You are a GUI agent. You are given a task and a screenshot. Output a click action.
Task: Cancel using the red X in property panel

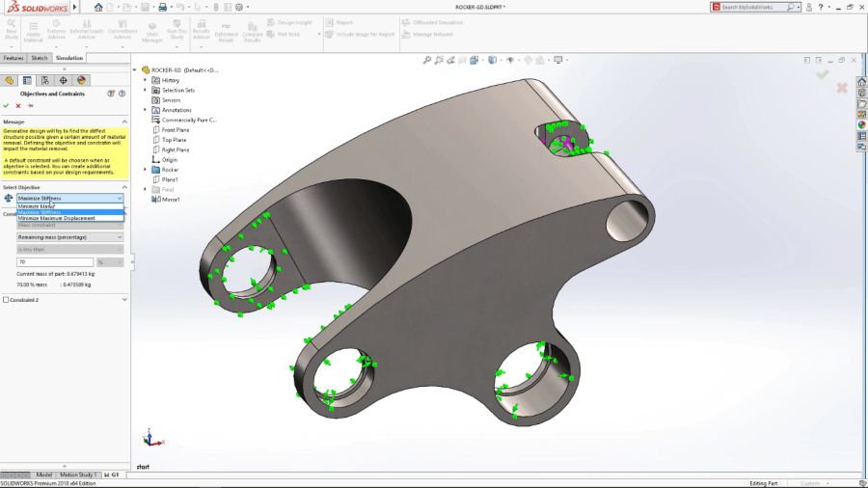(x=18, y=106)
